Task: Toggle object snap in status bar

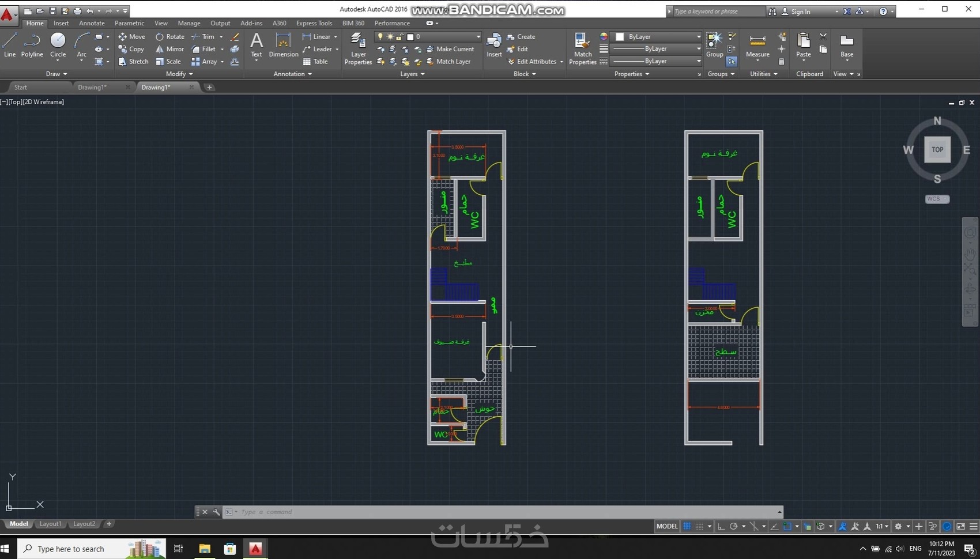Action: [787, 526]
